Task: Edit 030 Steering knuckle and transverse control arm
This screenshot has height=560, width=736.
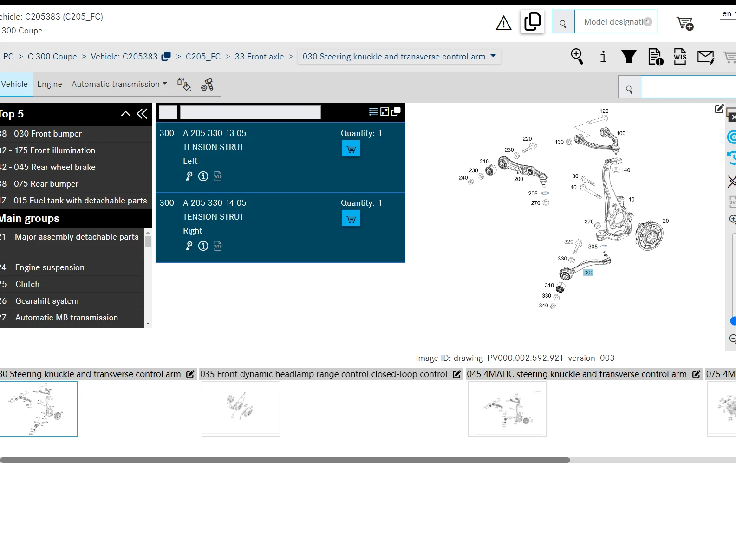Action: [x=190, y=374]
